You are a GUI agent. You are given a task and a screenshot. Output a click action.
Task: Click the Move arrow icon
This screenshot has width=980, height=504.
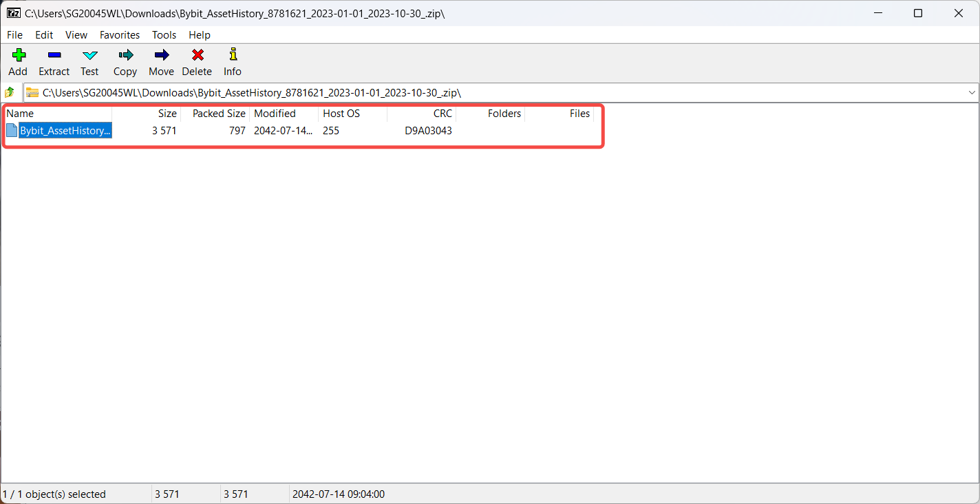pyautogui.click(x=161, y=56)
